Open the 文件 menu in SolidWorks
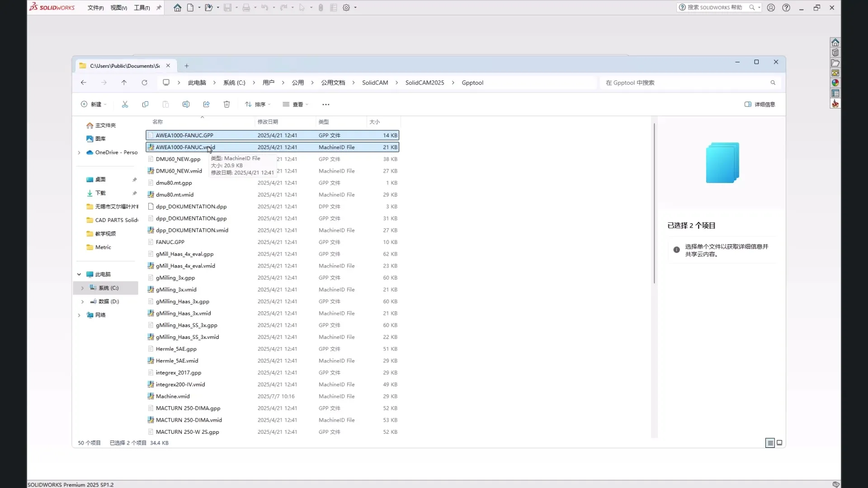Image resolution: width=868 pixels, height=488 pixels. click(95, 8)
